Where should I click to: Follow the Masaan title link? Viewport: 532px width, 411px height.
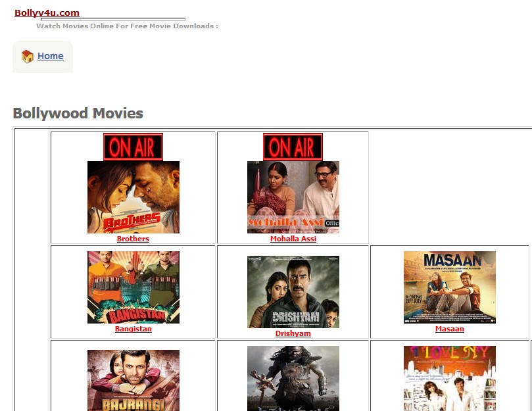click(x=450, y=329)
